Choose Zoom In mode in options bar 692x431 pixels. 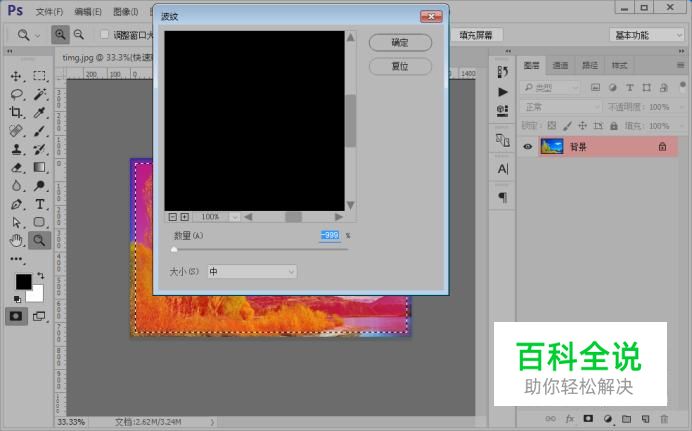[60, 34]
